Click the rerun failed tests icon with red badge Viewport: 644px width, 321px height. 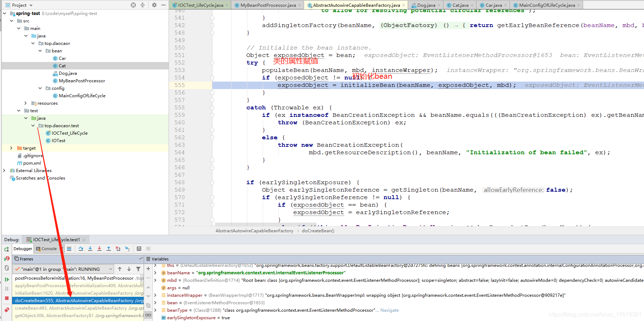point(7,259)
